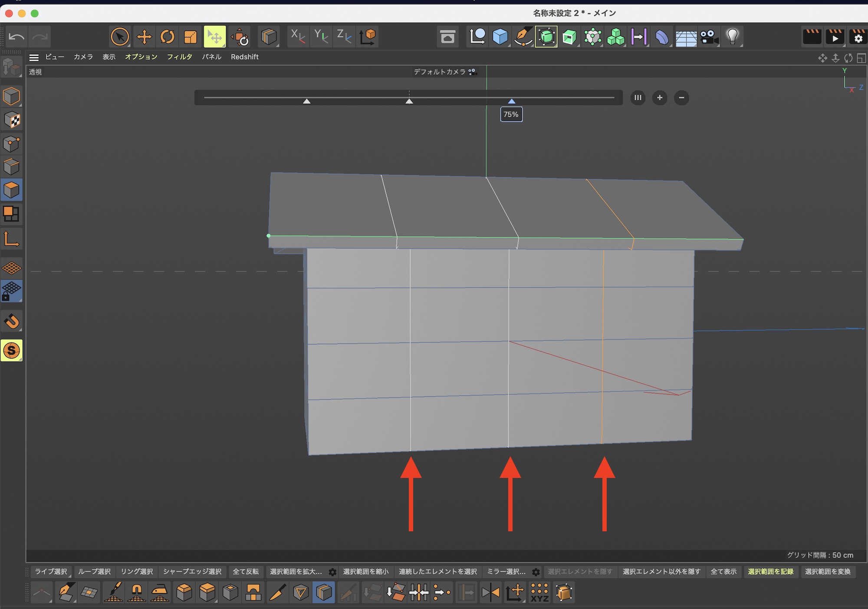Screen dimensions: 868x609
Task: Click the camera object icon
Action: 709,37
